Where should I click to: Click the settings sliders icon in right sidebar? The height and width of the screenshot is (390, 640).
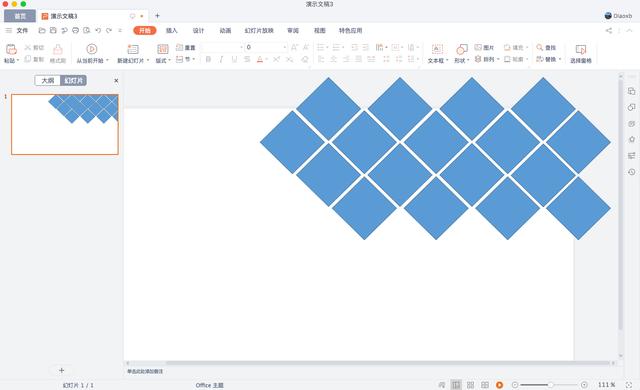click(x=632, y=155)
